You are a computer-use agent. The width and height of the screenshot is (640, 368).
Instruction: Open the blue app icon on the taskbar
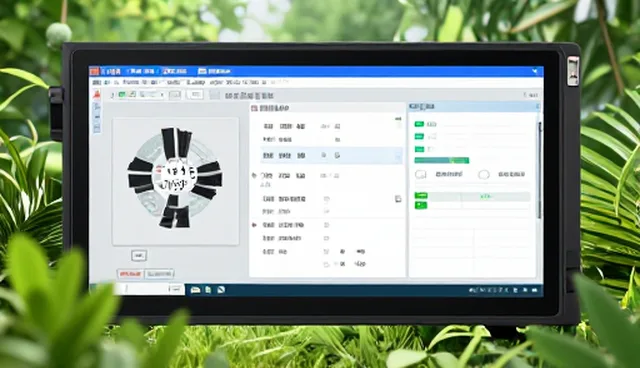[x=221, y=290]
